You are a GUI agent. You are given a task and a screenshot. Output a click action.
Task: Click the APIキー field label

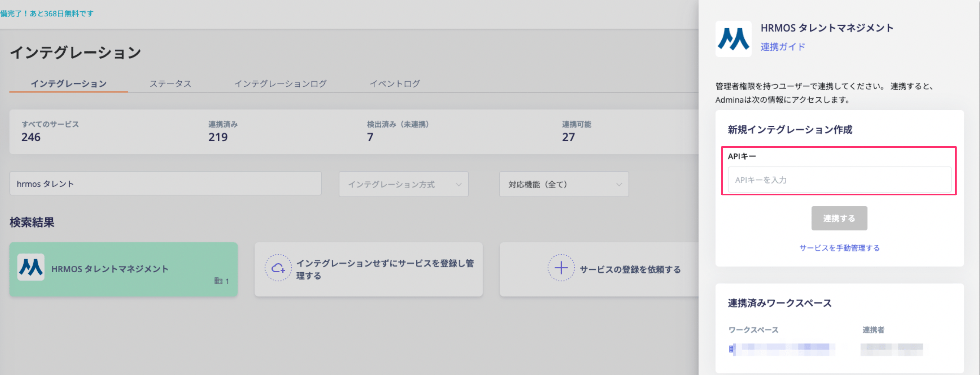point(742,156)
